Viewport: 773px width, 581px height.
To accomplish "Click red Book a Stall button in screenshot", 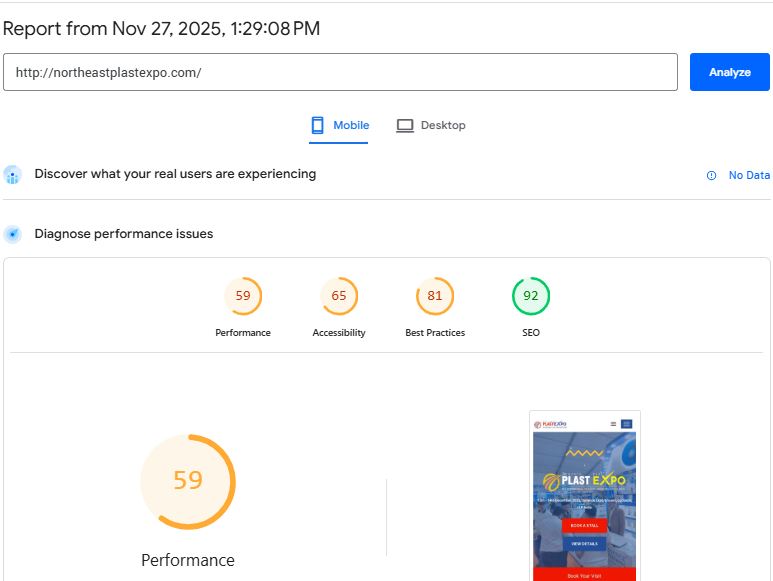I will pyautogui.click(x=584, y=525).
